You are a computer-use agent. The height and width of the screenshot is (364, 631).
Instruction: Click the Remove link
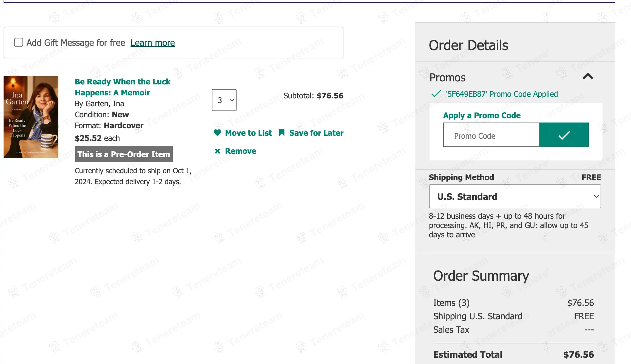[240, 151]
